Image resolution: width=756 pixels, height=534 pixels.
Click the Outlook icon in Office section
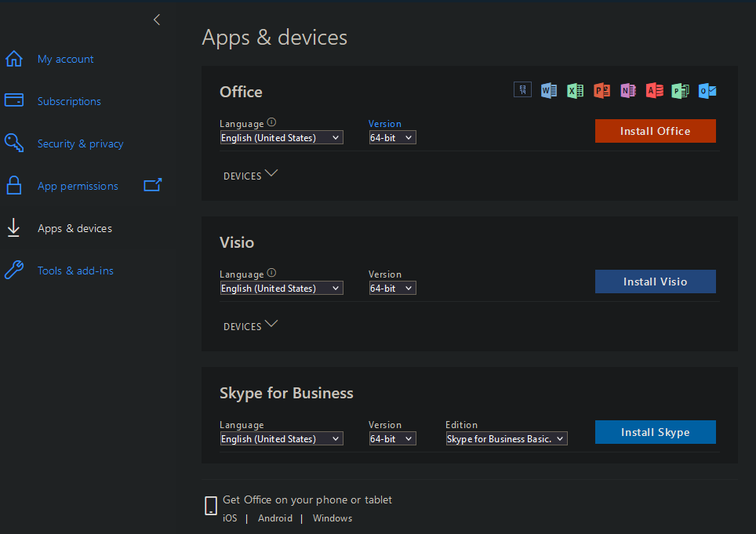point(707,90)
